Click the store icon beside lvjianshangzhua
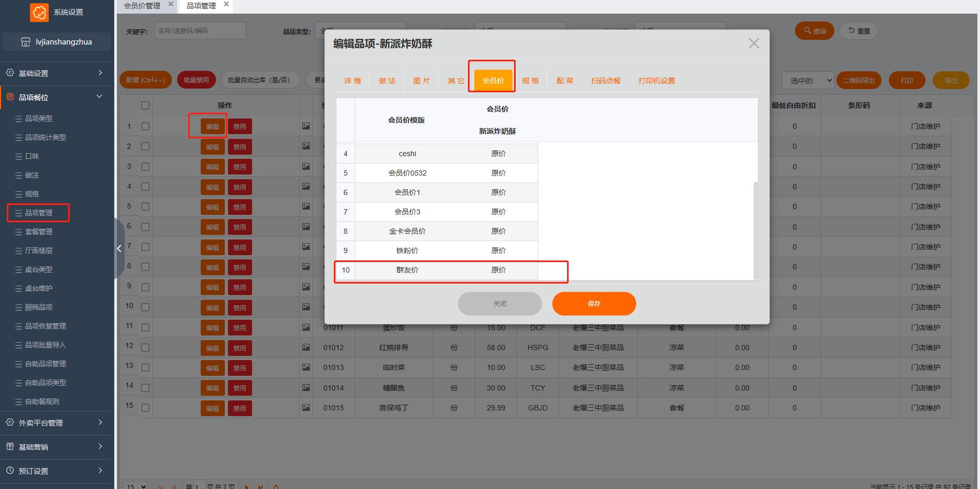The image size is (980, 489). pyautogui.click(x=25, y=42)
